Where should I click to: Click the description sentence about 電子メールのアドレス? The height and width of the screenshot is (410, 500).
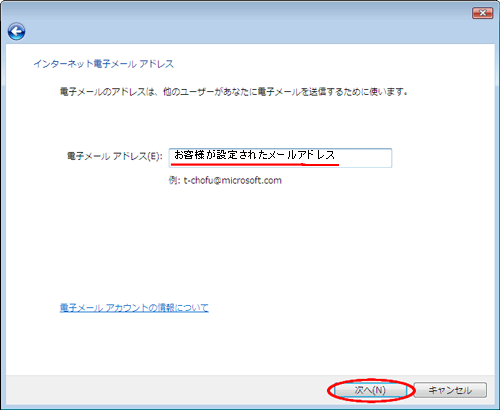[x=234, y=92]
